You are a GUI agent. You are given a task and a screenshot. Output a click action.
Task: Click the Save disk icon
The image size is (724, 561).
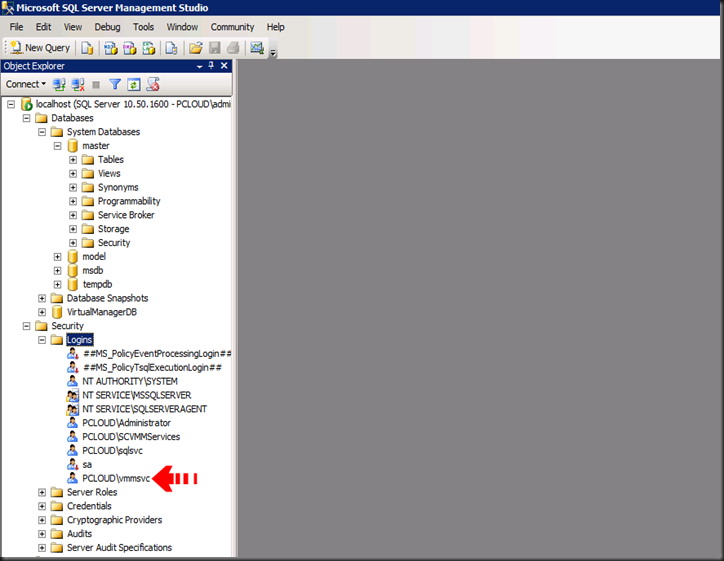[214, 48]
